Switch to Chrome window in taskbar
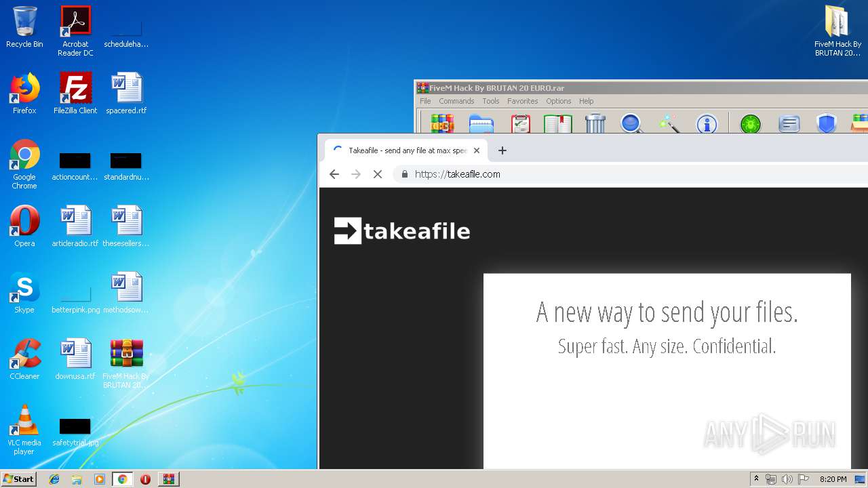The height and width of the screenshot is (488, 868). (122, 479)
